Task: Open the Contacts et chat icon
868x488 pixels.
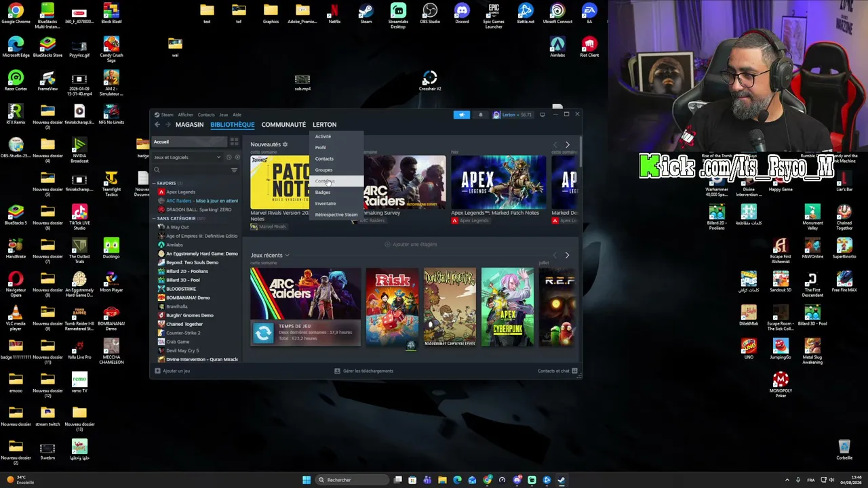Action: click(574, 371)
